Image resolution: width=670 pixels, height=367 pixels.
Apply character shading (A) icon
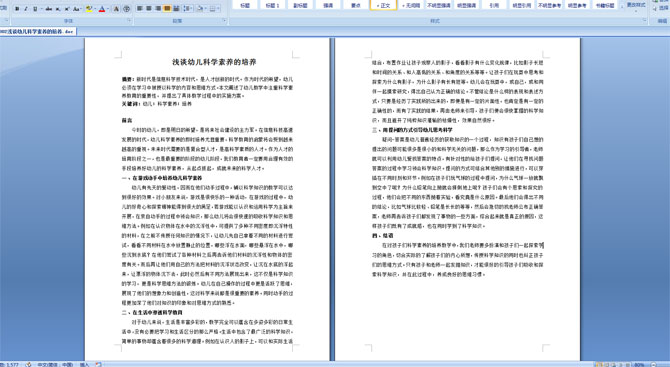[x=116, y=9]
